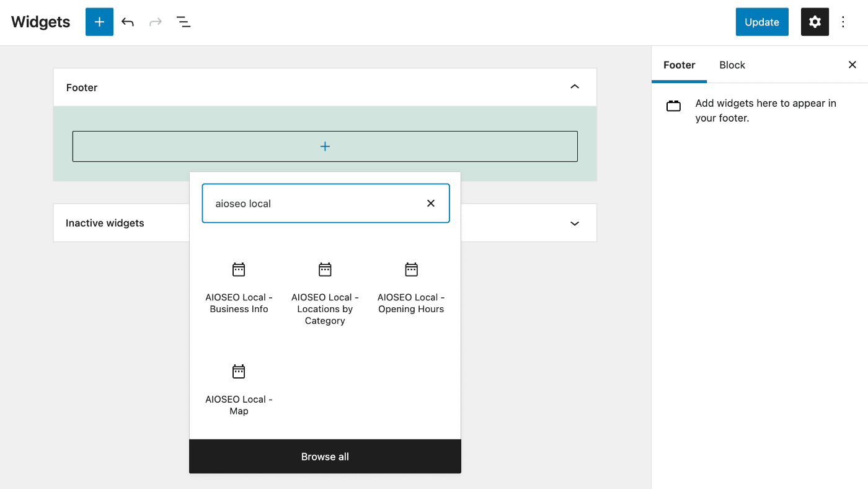Click the Inactive widgets title text
The image size is (868, 489).
tap(105, 223)
